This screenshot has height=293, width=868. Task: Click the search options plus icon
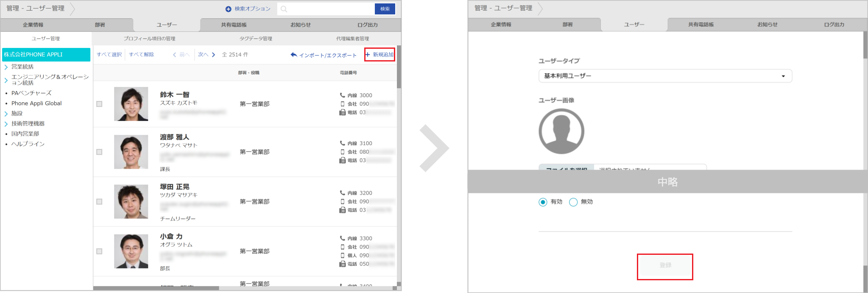(229, 9)
